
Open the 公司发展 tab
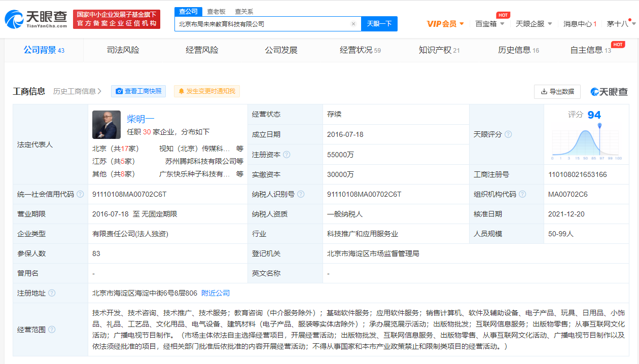tap(281, 50)
